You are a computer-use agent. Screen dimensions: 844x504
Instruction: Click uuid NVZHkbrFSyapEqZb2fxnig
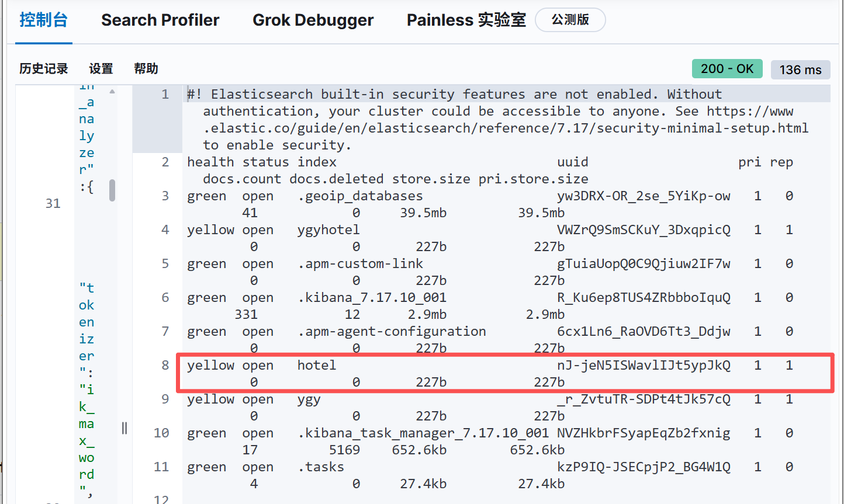[644, 433]
